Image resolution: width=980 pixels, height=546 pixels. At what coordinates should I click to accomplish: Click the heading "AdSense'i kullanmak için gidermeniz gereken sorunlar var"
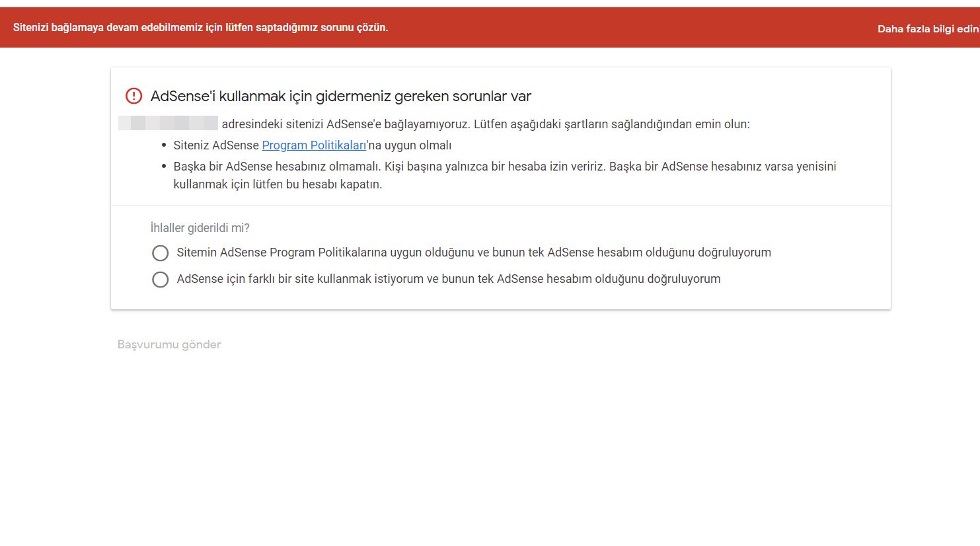tap(341, 97)
